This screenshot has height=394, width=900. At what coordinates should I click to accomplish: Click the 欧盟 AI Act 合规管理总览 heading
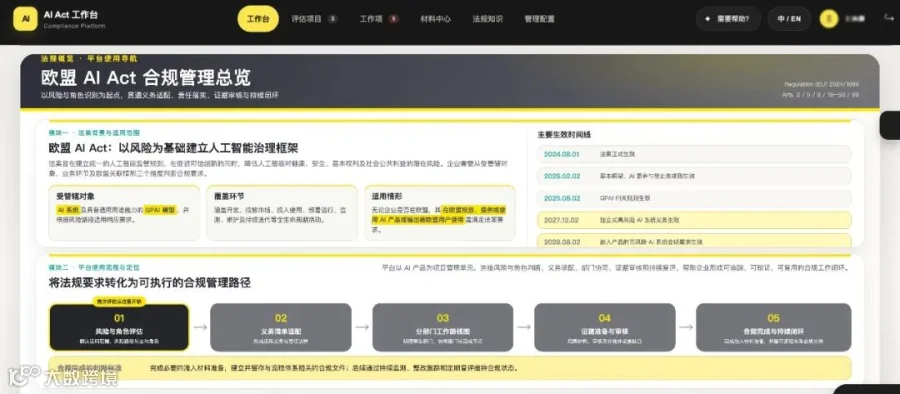click(146, 78)
